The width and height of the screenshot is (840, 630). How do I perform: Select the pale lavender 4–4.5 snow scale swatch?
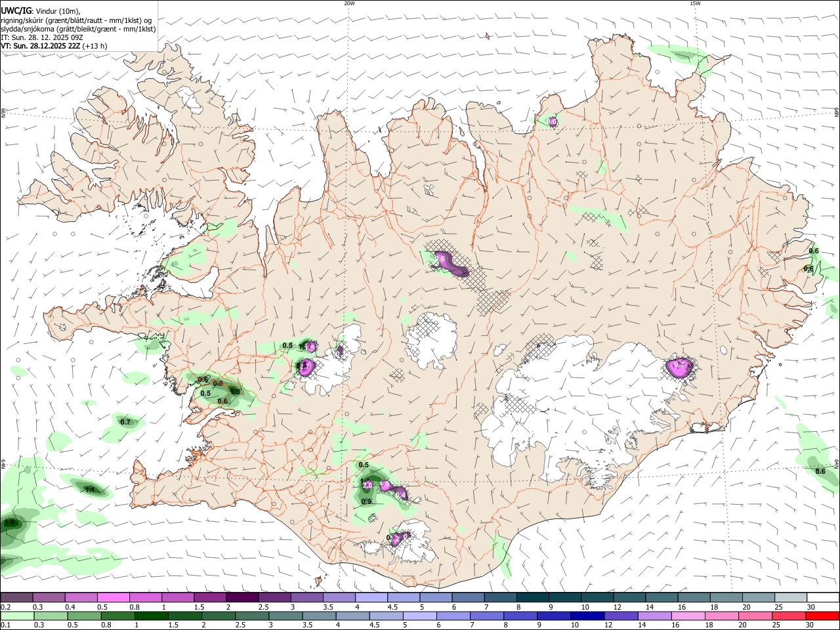click(370, 597)
